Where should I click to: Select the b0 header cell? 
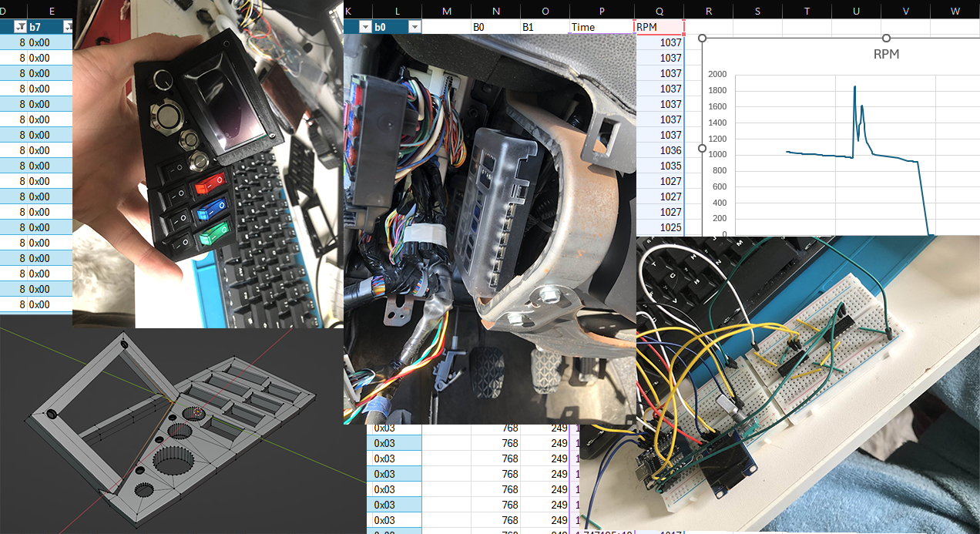tap(398, 27)
